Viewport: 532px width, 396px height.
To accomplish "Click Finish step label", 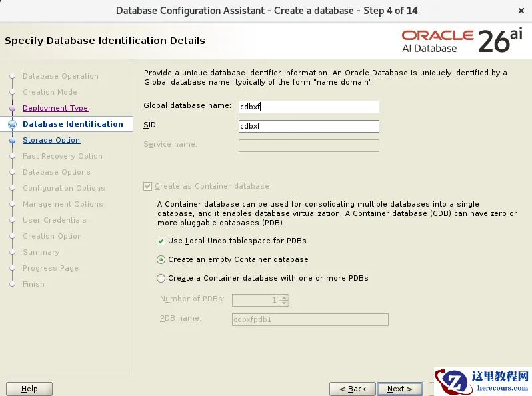I will click(33, 284).
